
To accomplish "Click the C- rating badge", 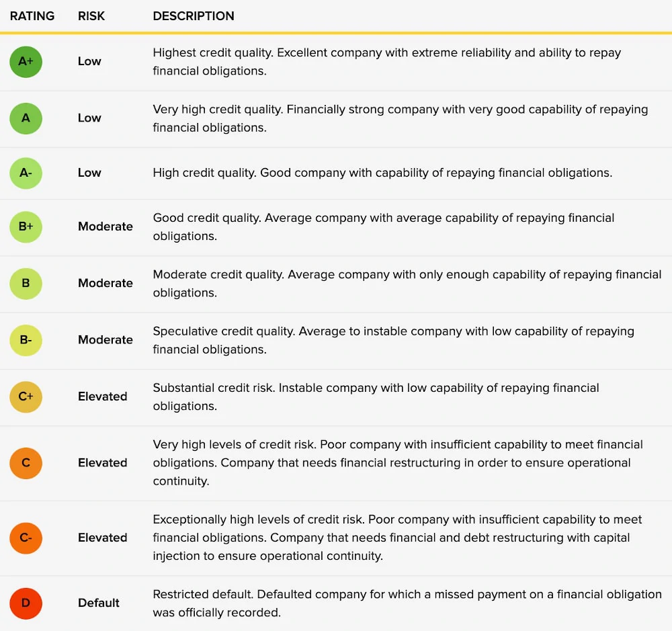I will [x=26, y=538].
